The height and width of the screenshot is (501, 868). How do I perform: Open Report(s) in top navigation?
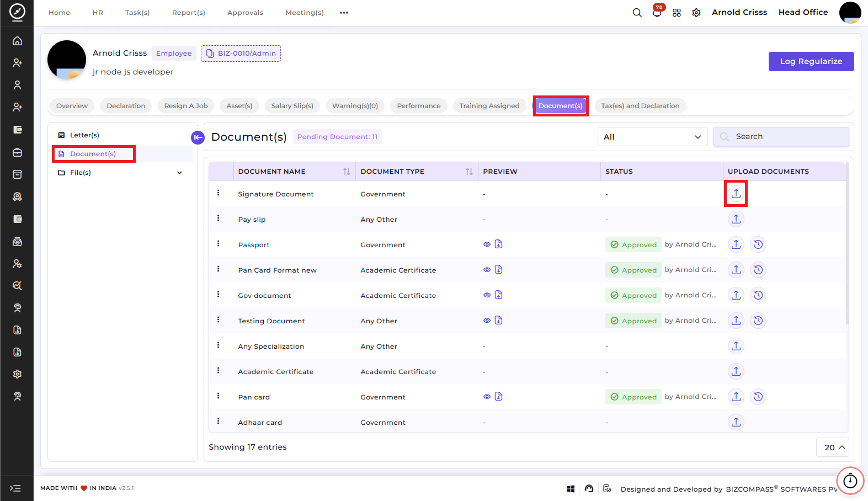click(188, 13)
